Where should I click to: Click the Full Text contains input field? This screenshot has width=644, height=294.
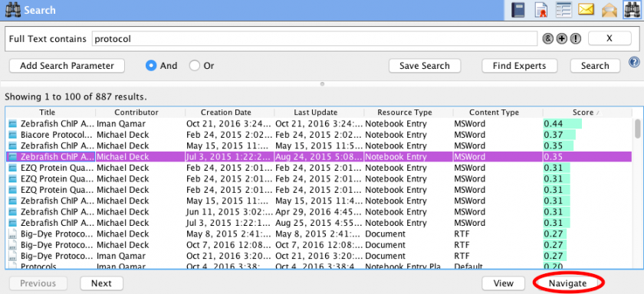[x=314, y=38]
